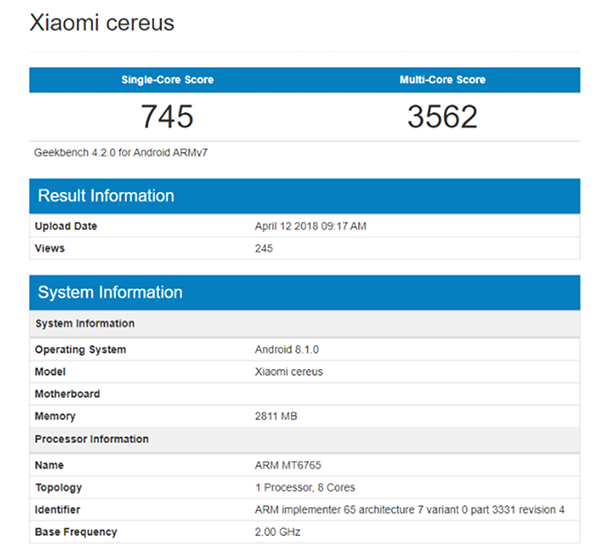Select the Motherboard row label
This screenshot has height=549, width=600.
click(x=67, y=394)
